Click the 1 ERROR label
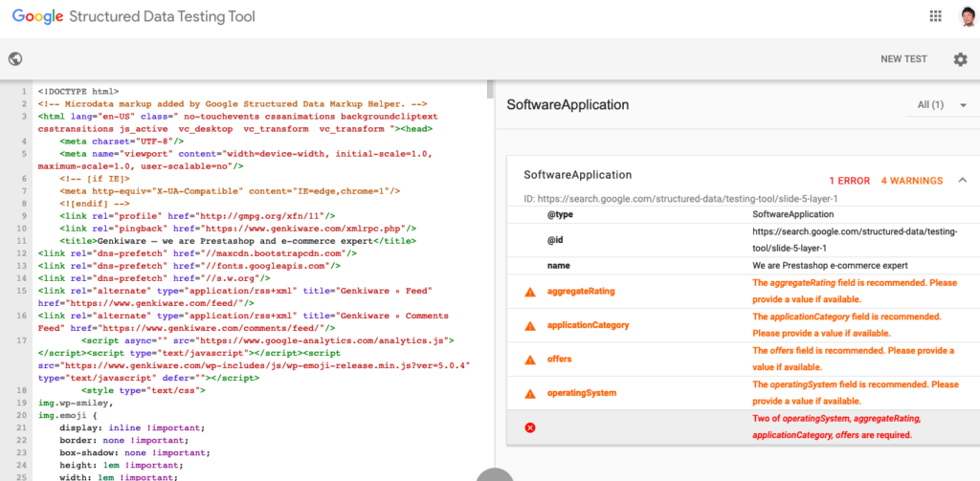 850,181
